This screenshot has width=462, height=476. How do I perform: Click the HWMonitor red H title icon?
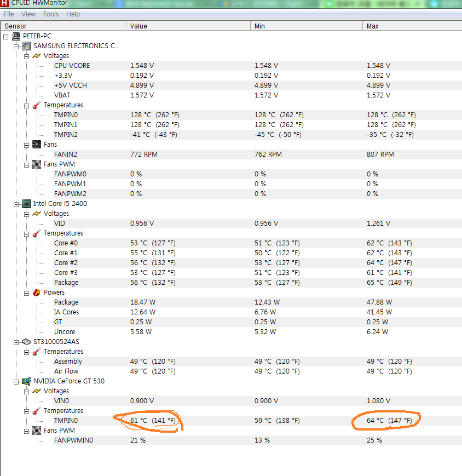(x=4, y=3)
